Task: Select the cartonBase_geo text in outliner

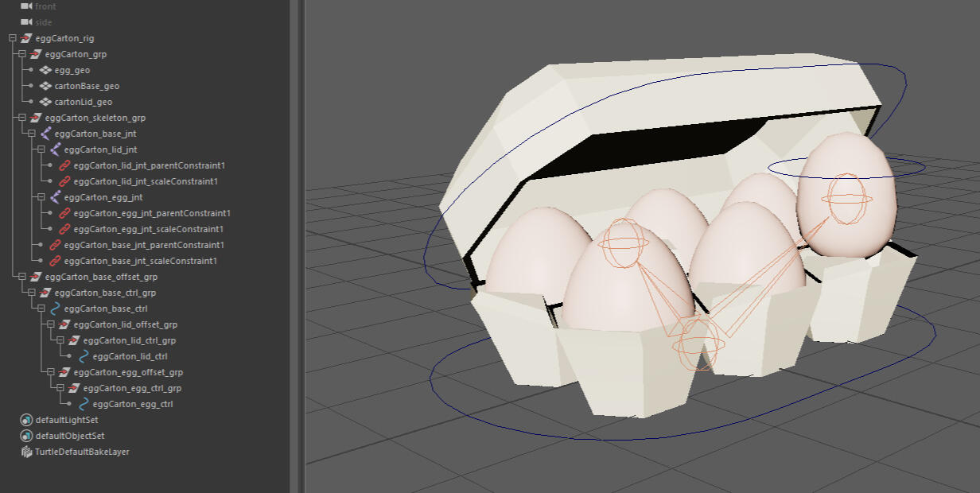Action: [x=87, y=86]
